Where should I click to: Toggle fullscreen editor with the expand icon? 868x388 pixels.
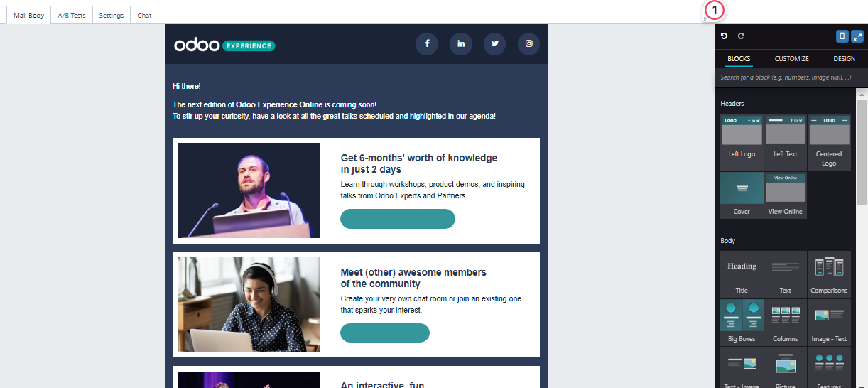click(x=857, y=36)
